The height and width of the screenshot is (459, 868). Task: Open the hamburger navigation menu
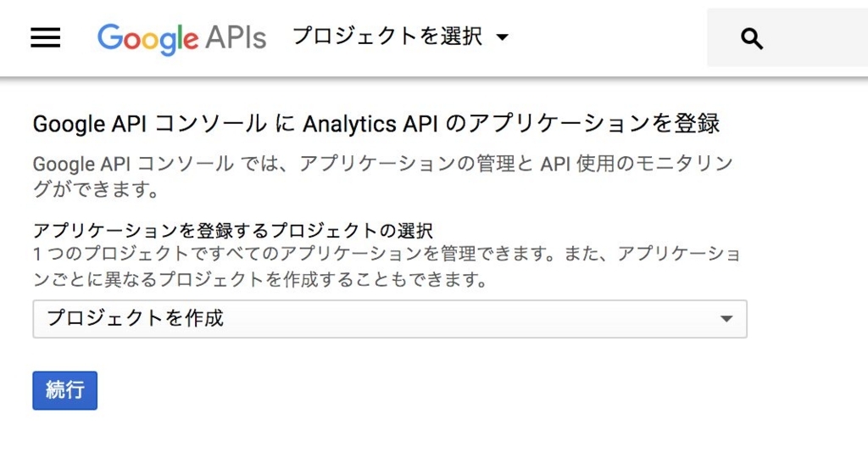[46, 37]
